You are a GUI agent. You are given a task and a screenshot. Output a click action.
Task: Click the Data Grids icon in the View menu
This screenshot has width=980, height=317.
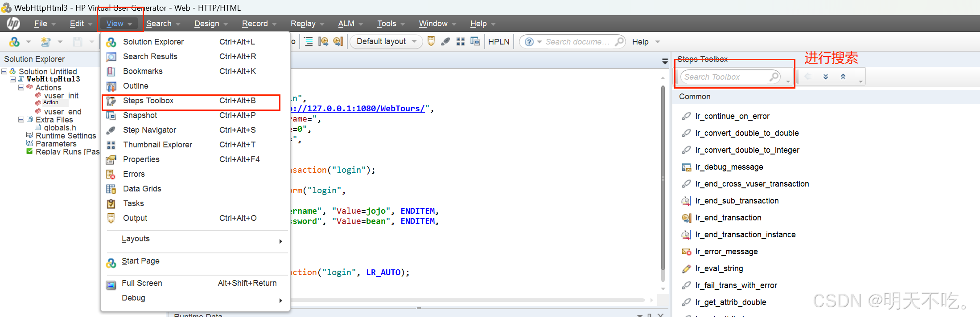(111, 189)
